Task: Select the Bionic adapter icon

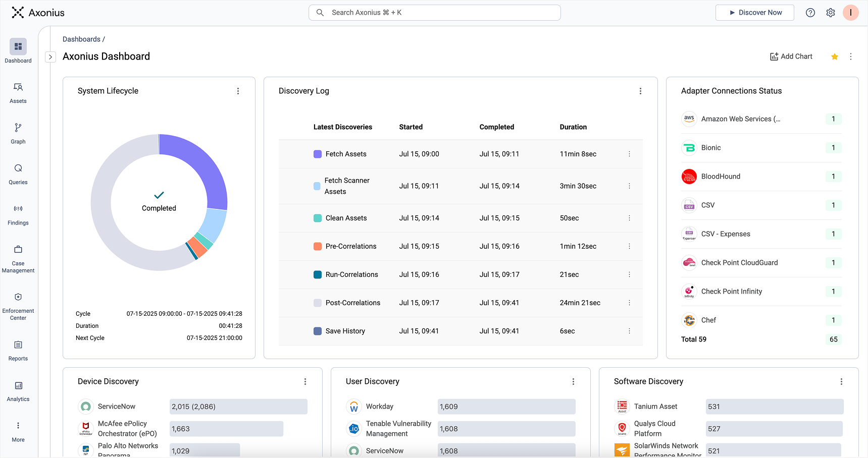Action: [x=689, y=148]
